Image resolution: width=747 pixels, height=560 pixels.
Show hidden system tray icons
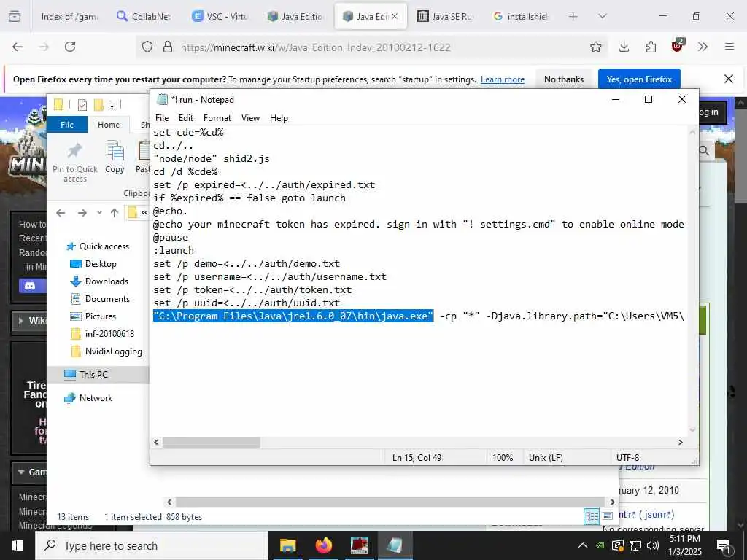[x=583, y=545]
